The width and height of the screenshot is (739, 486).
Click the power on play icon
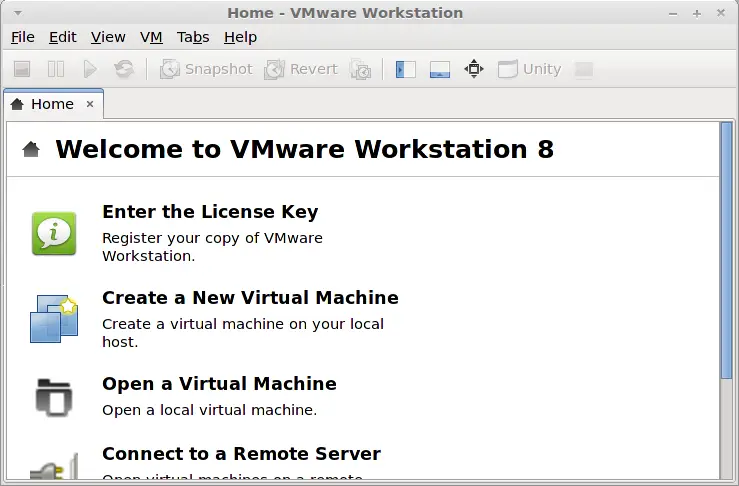pyautogui.click(x=90, y=69)
